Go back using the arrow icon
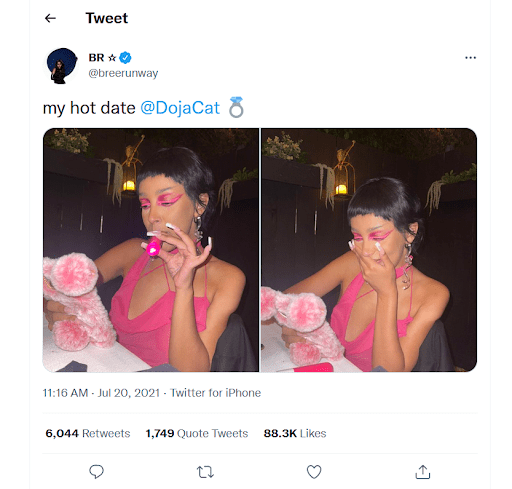Screen dimensions: 512x489 tap(50, 18)
